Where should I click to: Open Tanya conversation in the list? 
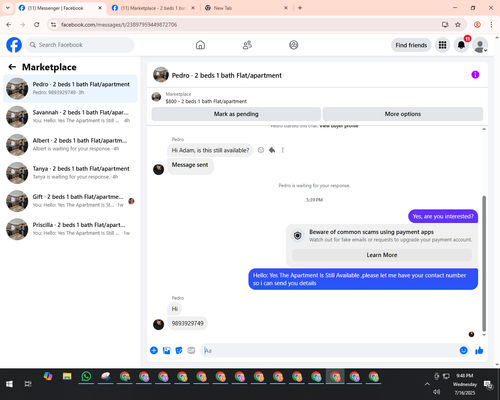pos(70,173)
